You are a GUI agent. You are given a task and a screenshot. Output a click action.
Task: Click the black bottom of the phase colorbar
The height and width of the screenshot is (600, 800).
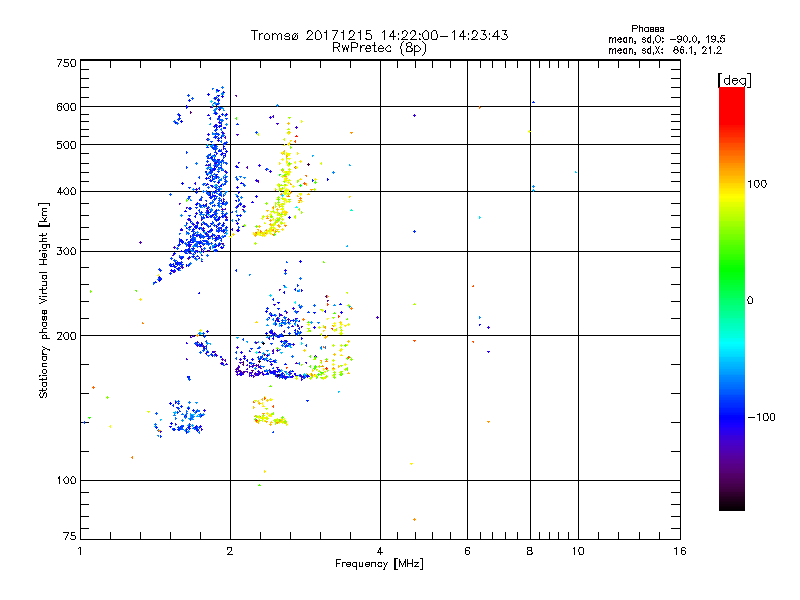click(x=732, y=503)
